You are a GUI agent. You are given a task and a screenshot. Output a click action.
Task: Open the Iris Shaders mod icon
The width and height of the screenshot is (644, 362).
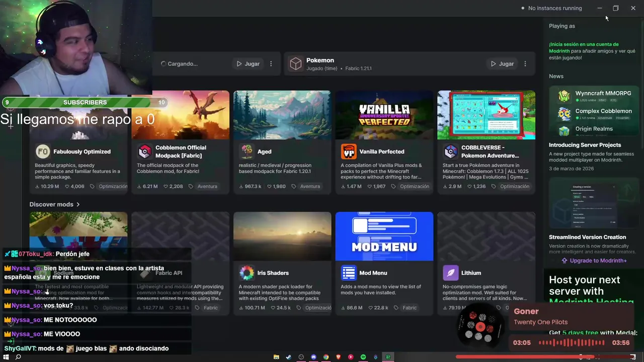(247, 273)
